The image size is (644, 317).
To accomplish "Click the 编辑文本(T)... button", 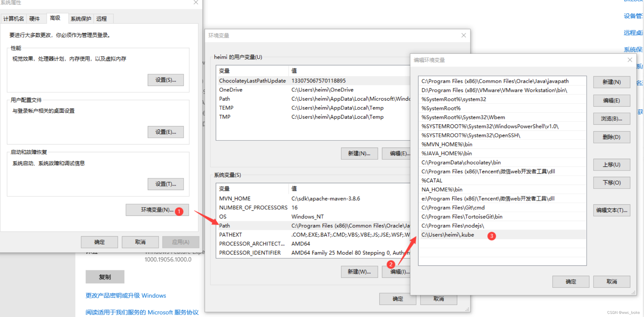I will [x=612, y=210].
